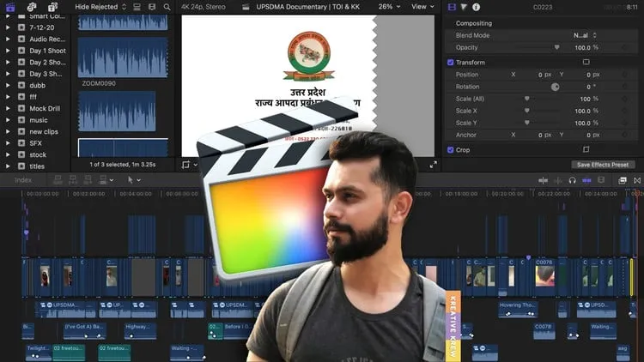Screen dimensions: 644x362
Task: Adjust the Opacity slider handle
Action: point(556,47)
